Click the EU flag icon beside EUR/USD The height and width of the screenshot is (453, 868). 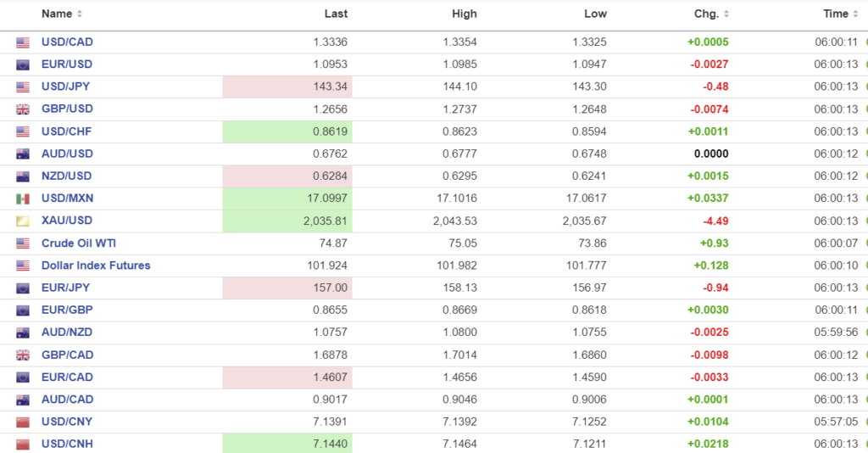click(x=23, y=64)
